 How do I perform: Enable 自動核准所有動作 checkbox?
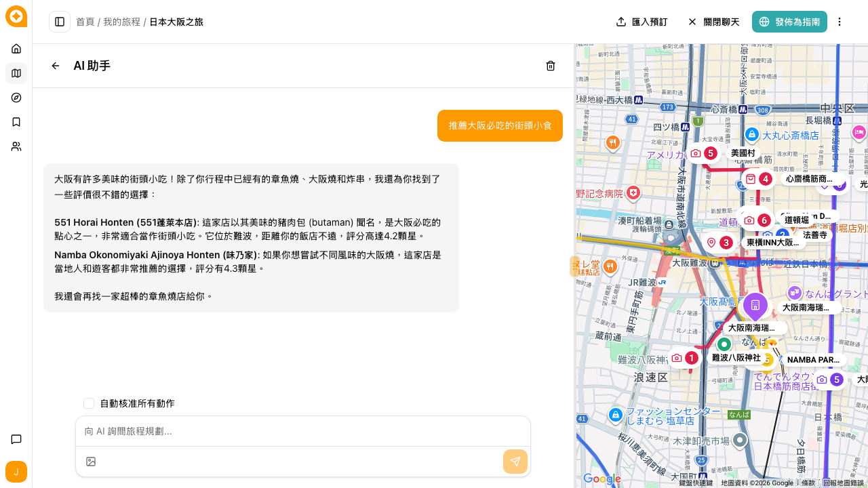(89, 403)
